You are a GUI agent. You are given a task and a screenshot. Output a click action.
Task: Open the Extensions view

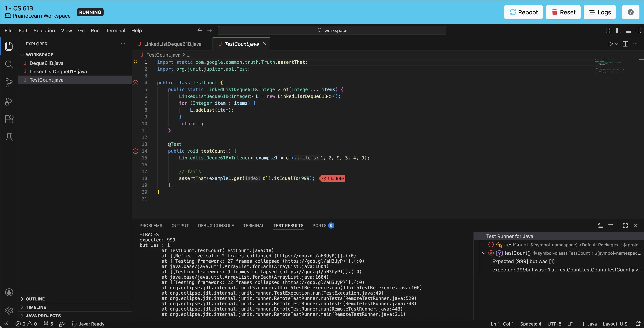(9, 119)
